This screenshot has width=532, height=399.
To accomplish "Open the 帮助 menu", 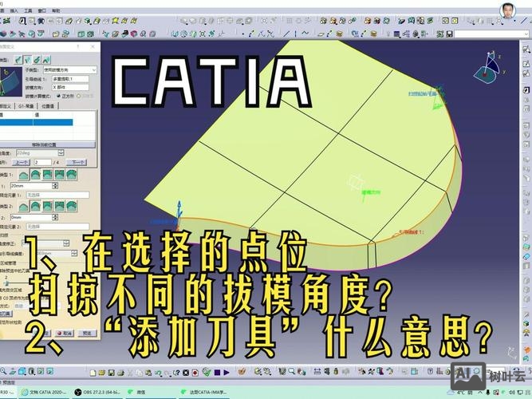I will (x=56, y=11).
